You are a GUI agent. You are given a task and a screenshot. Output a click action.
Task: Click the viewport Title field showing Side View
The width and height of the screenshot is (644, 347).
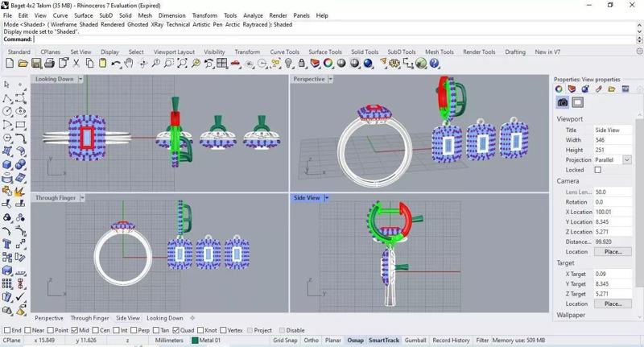[x=613, y=130]
